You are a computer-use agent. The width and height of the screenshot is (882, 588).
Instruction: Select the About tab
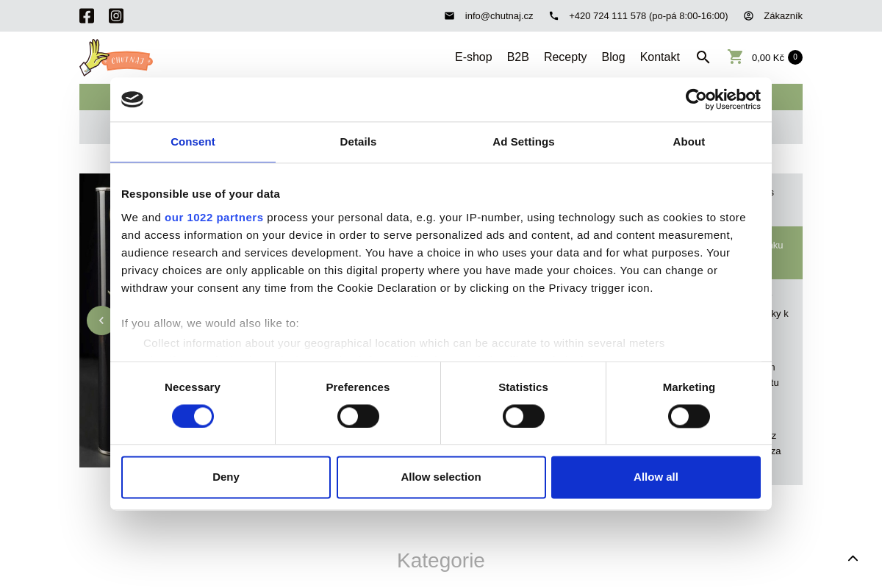(689, 142)
